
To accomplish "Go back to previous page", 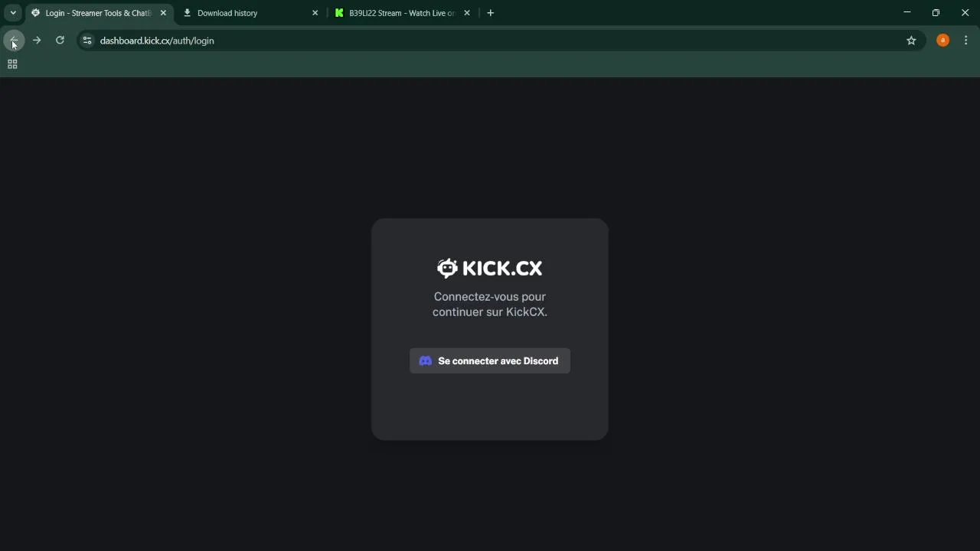I will point(14,41).
